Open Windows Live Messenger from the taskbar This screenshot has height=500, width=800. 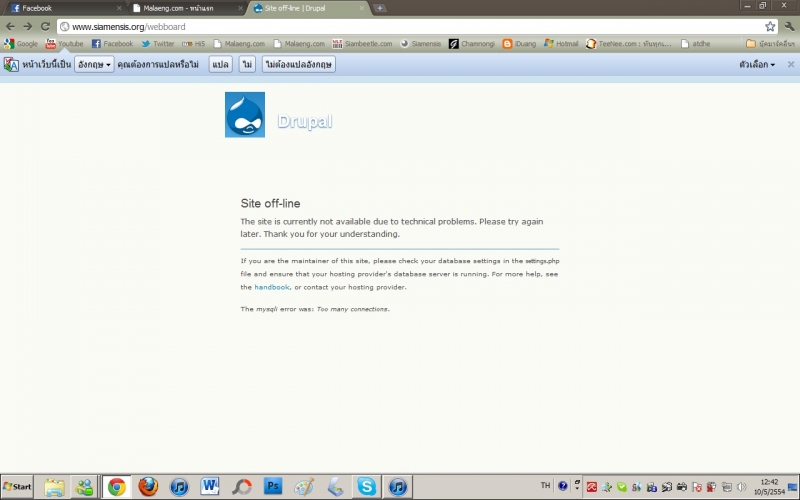click(84, 487)
